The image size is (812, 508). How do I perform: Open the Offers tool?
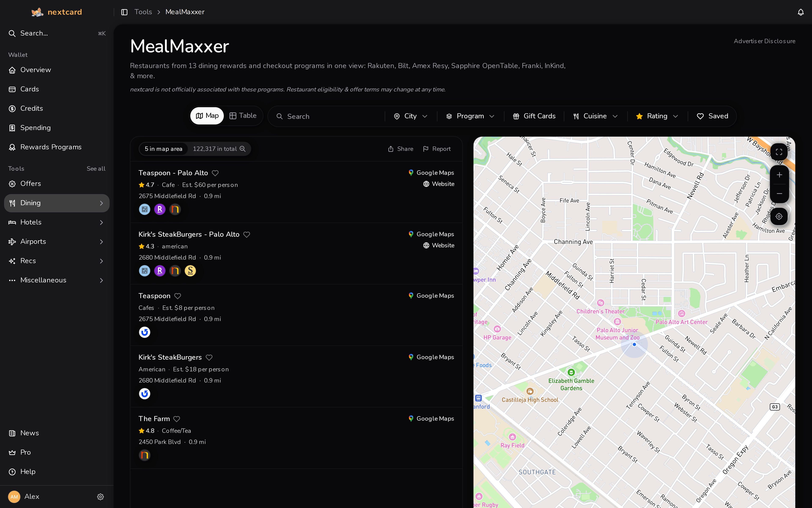(x=57, y=184)
